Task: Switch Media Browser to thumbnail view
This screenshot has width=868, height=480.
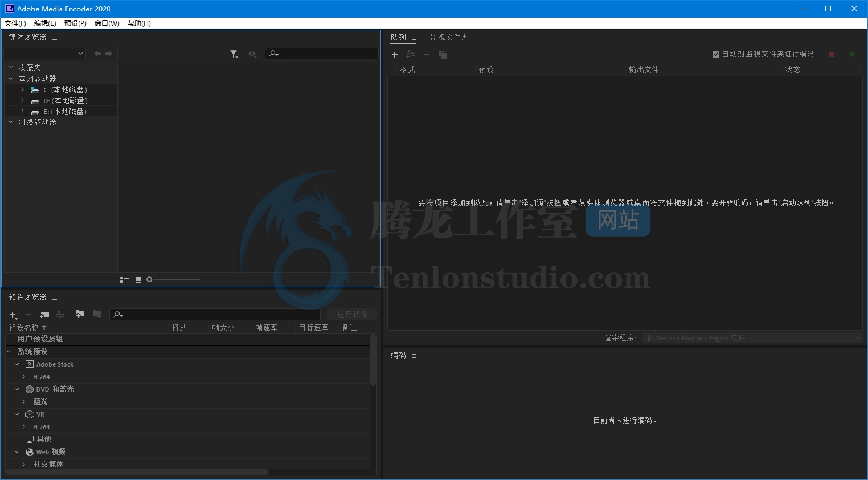Action: coord(138,280)
